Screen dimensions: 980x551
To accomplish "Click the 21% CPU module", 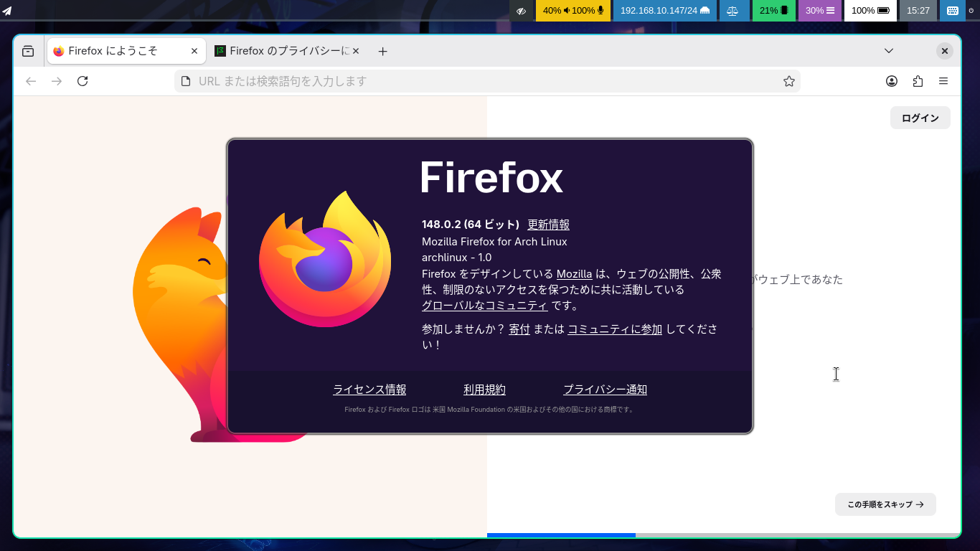I will pos(774,11).
